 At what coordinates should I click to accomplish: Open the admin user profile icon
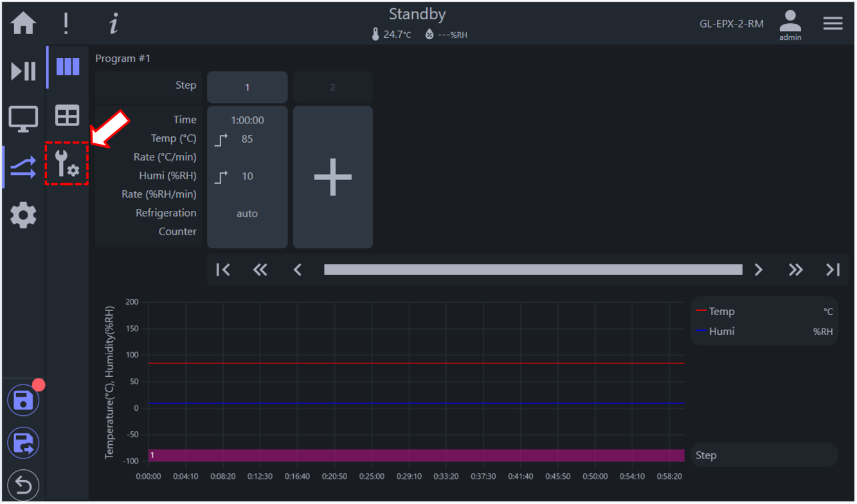pyautogui.click(x=790, y=25)
